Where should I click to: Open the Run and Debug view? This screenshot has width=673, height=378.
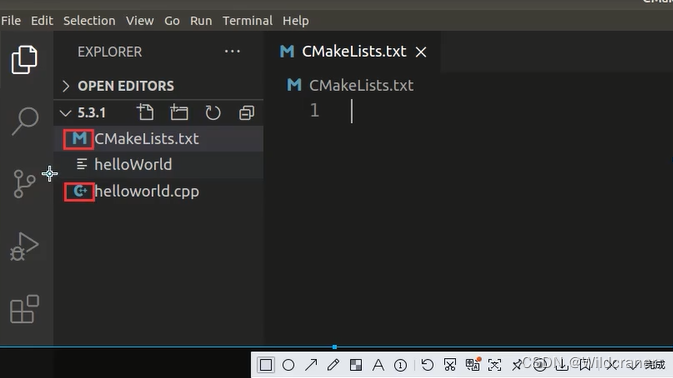pyautogui.click(x=24, y=247)
